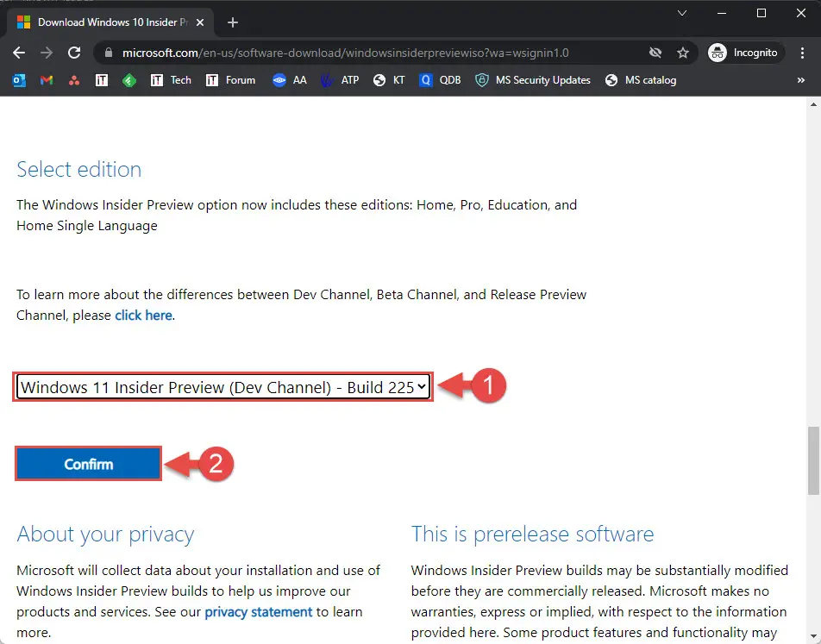Click the page vertical scrollbar thumb
This screenshot has width=821, height=644.
[813, 460]
